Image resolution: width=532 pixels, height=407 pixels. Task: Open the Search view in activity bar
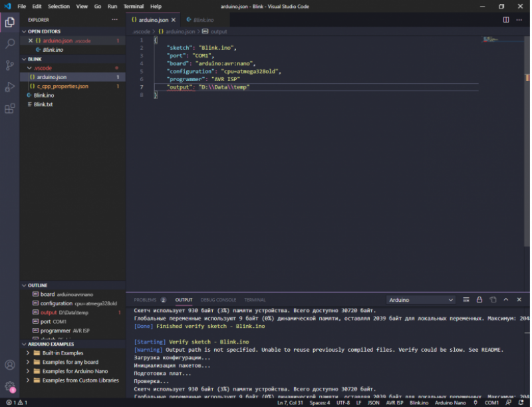pyautogui.click(x=10, y=43)
